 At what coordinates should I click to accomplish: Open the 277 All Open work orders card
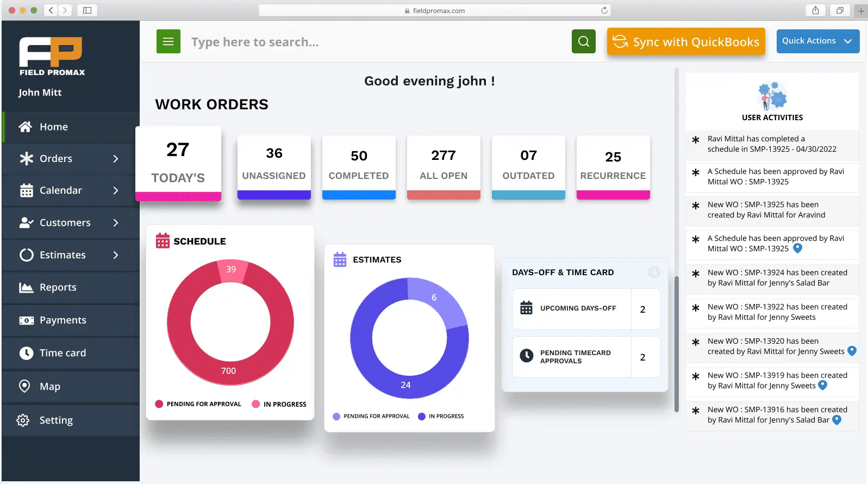[x=444, y=167]
